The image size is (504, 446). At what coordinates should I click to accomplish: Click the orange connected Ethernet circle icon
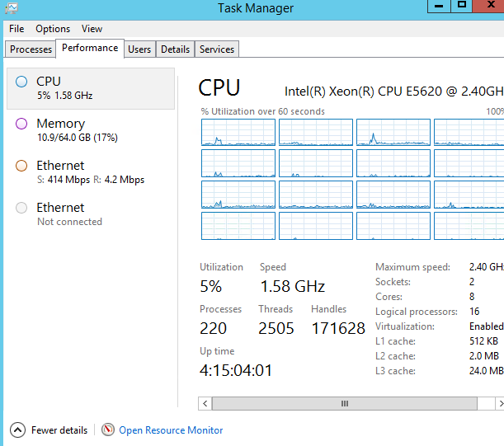click(x=21, y=166)
